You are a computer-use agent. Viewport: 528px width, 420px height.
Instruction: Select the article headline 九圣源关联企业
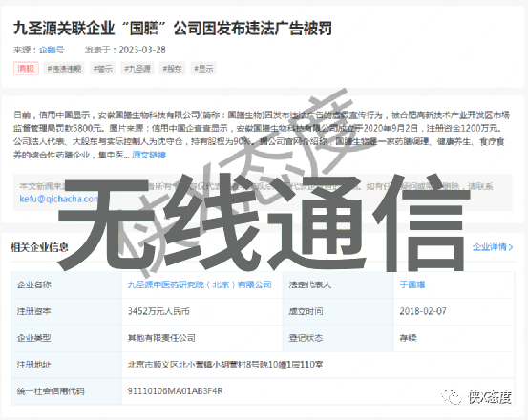(x=173, y=29)
